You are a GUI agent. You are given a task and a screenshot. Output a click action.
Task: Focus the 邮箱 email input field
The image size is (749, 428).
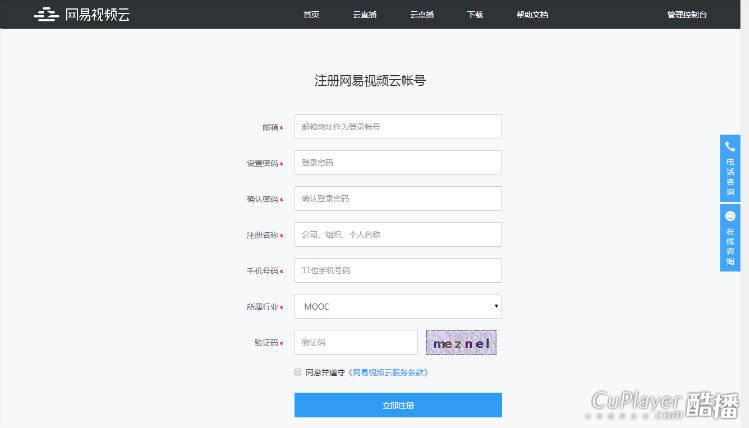[x=397, y=127]
